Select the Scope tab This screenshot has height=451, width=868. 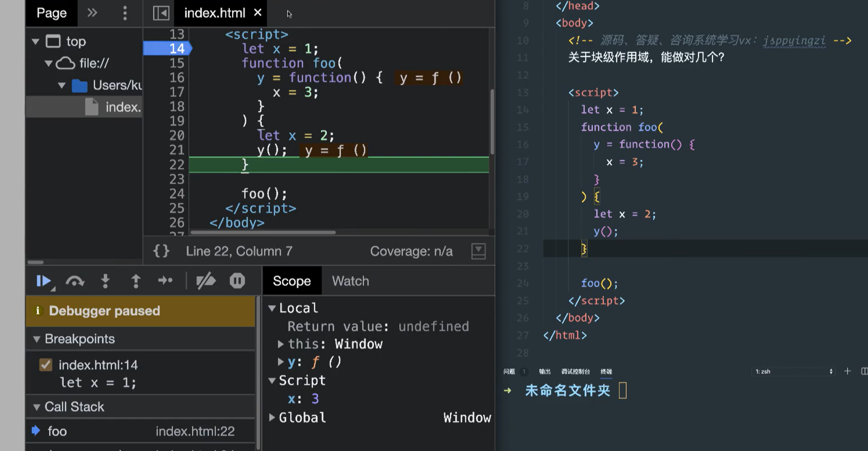(x=292, y=281)
